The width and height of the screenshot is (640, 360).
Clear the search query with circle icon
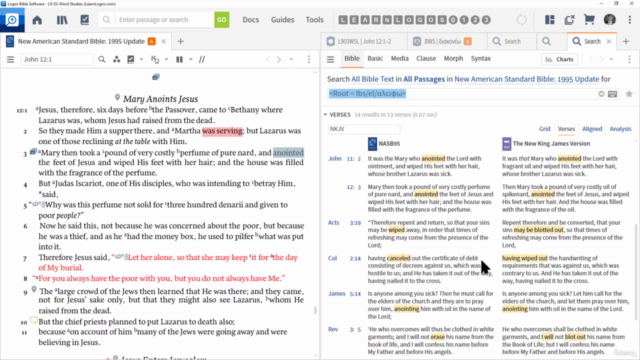point(601,94)
